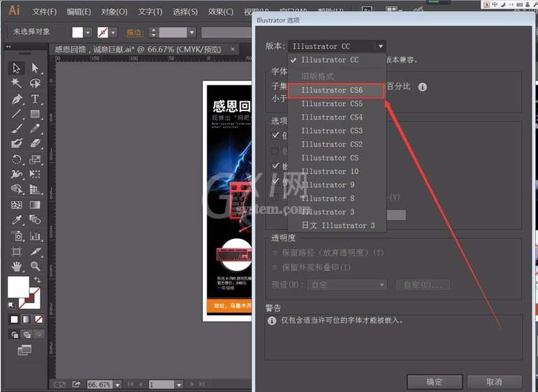Select 保留路径(放弃透明度) radio button

tap(275, 253)
